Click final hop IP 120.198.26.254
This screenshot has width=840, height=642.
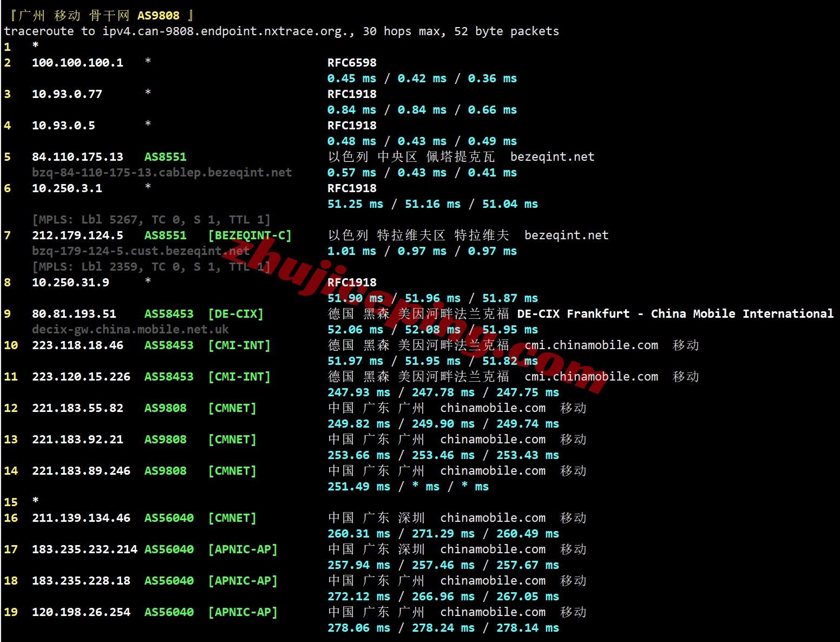[81, 612]
